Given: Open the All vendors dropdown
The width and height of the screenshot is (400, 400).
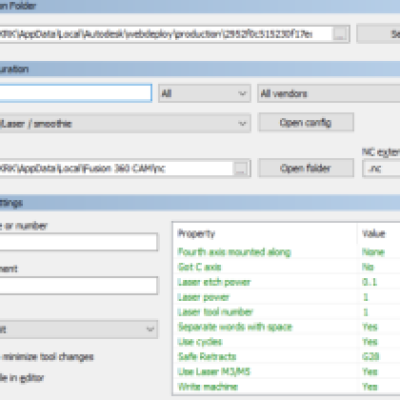Looking at the screenshot, I should click(329, 93).
